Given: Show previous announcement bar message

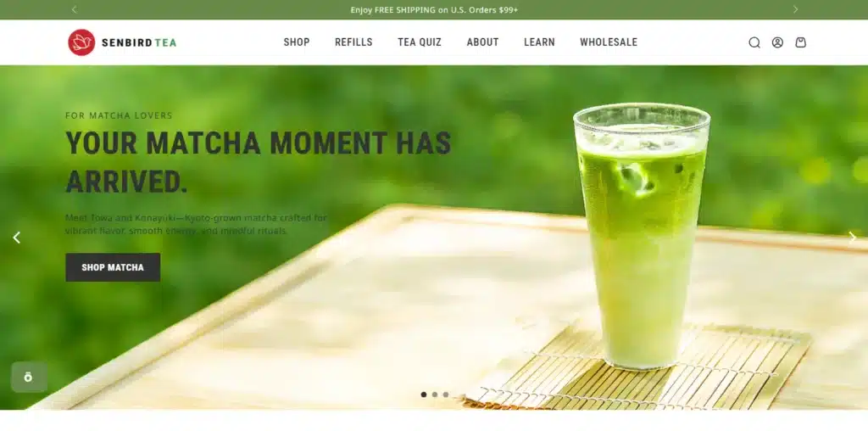Looking at the screenshot, I should click(75, 9).
